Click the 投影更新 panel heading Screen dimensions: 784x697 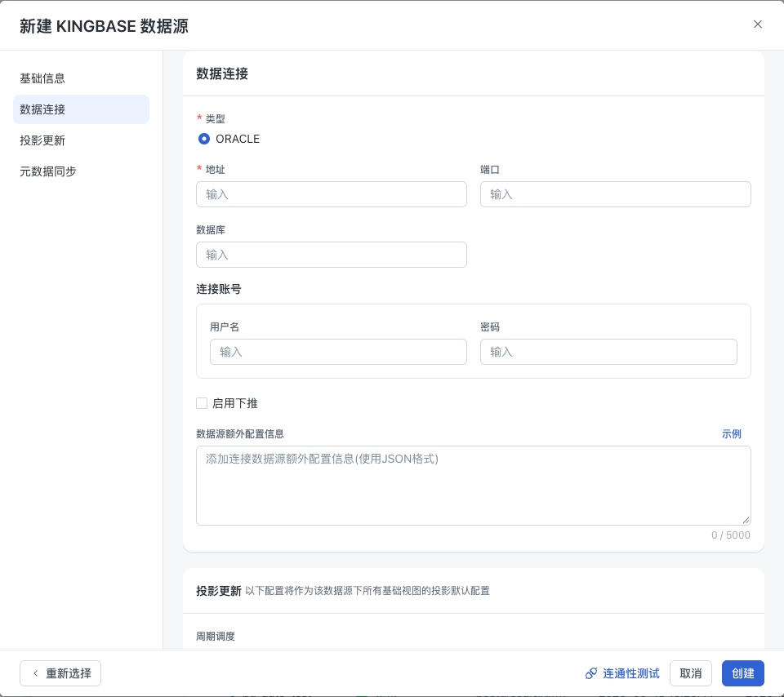(219, 591)
